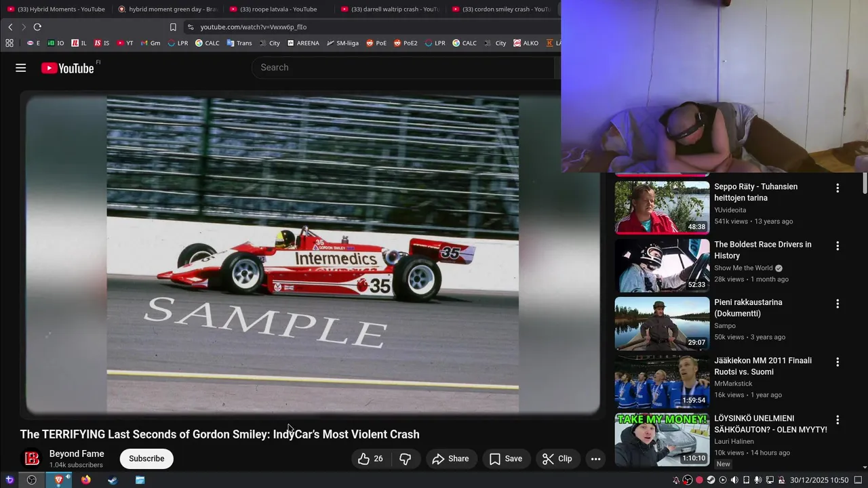This screenshot has height=488, width=868.
Task: Open the Trans bookmark
Action: click(239, 43)
